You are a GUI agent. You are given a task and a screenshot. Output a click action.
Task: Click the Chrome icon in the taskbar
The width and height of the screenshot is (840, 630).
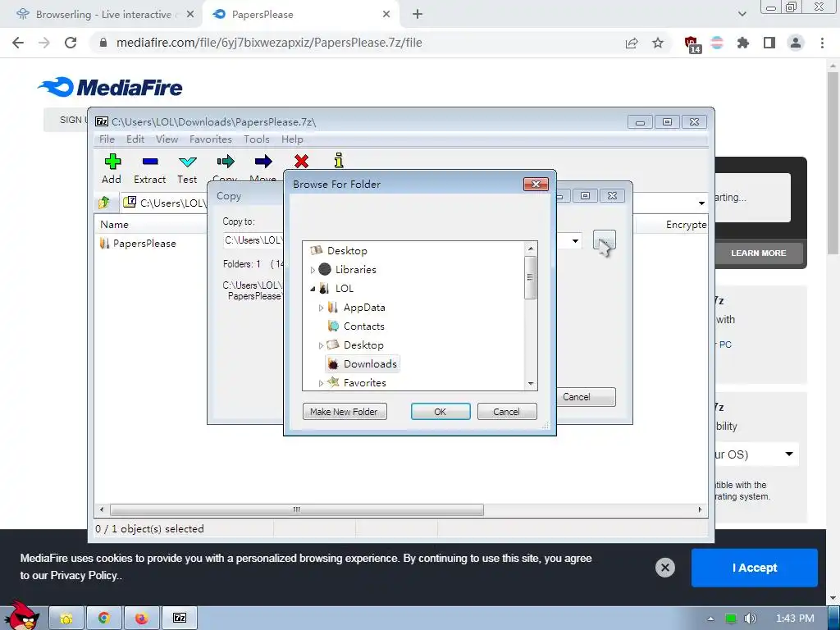click(x=104, y=619)
